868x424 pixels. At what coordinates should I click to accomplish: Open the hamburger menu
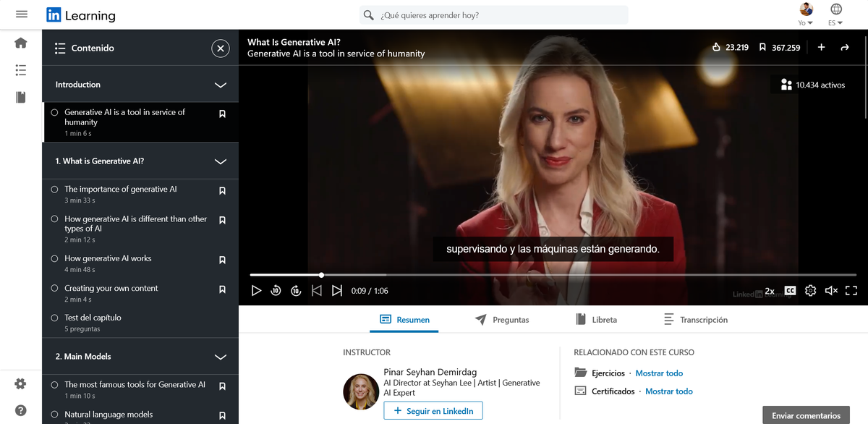(21, 14)
